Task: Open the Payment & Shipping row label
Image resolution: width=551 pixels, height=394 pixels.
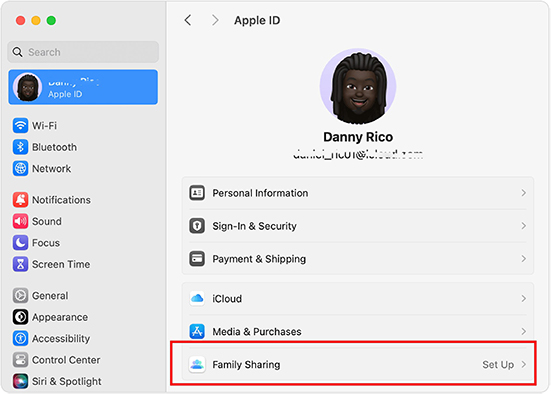Action: (x=259, y=259)
